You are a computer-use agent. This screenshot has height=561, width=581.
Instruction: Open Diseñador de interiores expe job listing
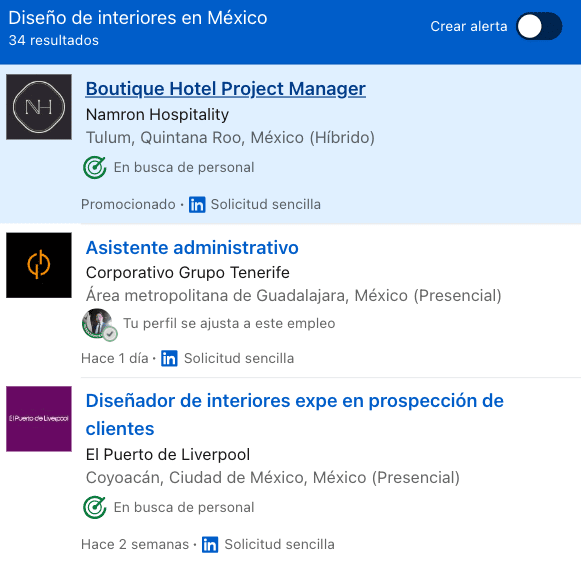(x=295, y=415)
